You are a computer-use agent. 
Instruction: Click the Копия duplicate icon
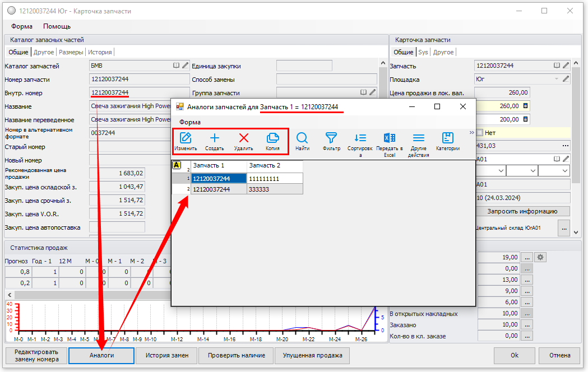click(273, 138)
